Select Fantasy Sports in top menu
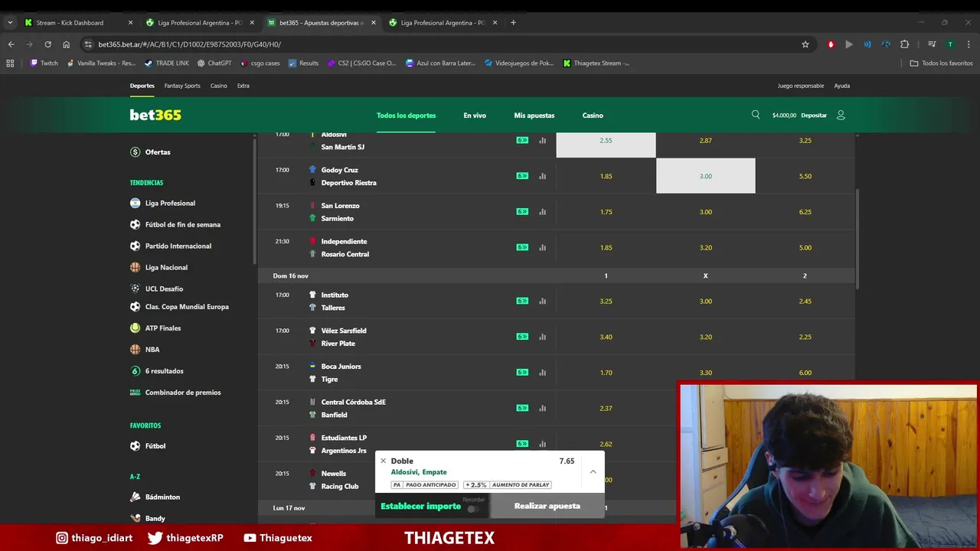Viewport: 980px width, 551px height. [x=182, y=86]
